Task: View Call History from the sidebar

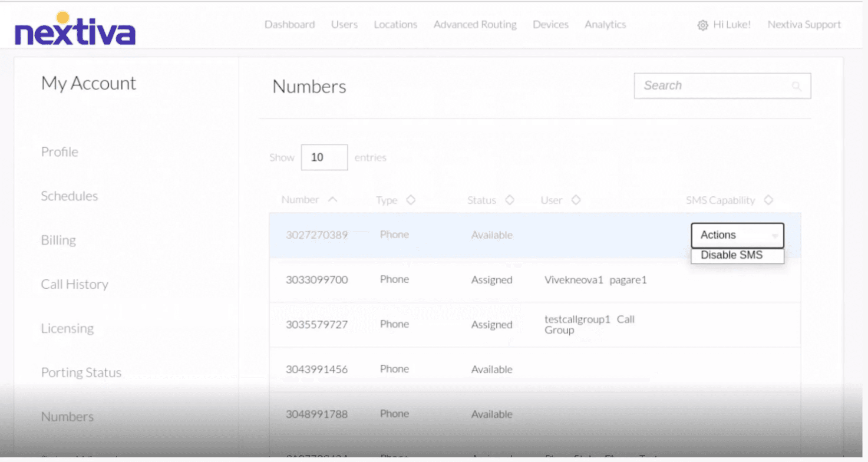Action: (75, 284)
